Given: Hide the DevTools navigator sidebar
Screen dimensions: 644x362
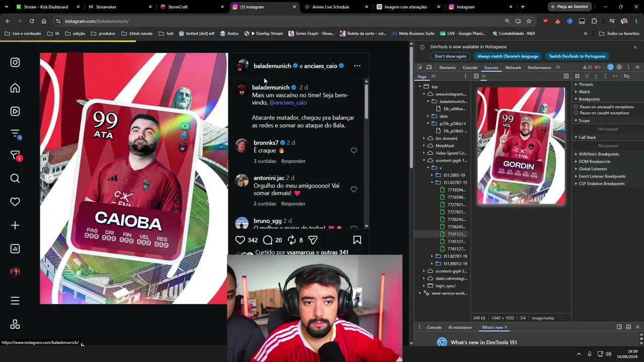Looking at the screenshot, I should [x=475, y=76].
